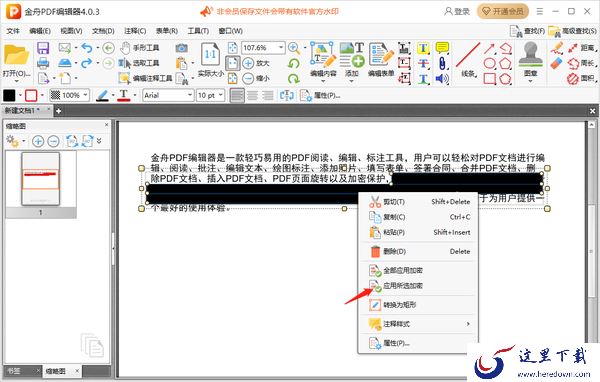Open the zoom level 107.6% dropdown
Screen dimensions: 600x382
(281, 47)
